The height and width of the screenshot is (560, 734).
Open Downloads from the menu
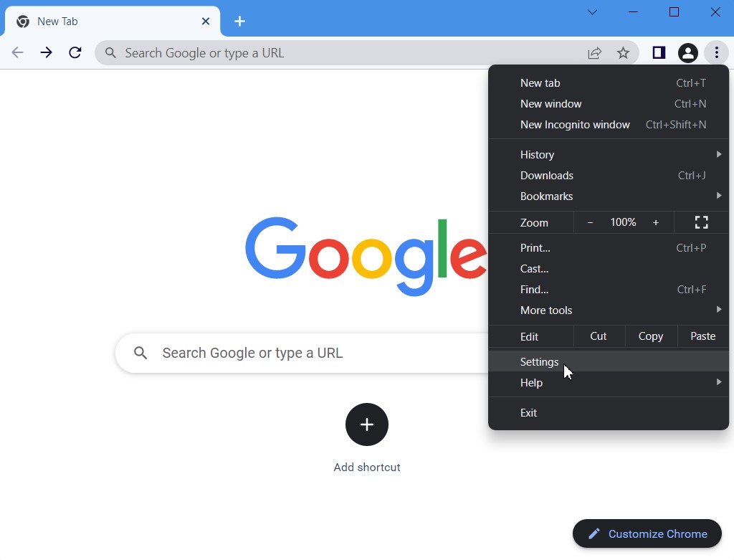click(x=608, y=176)
